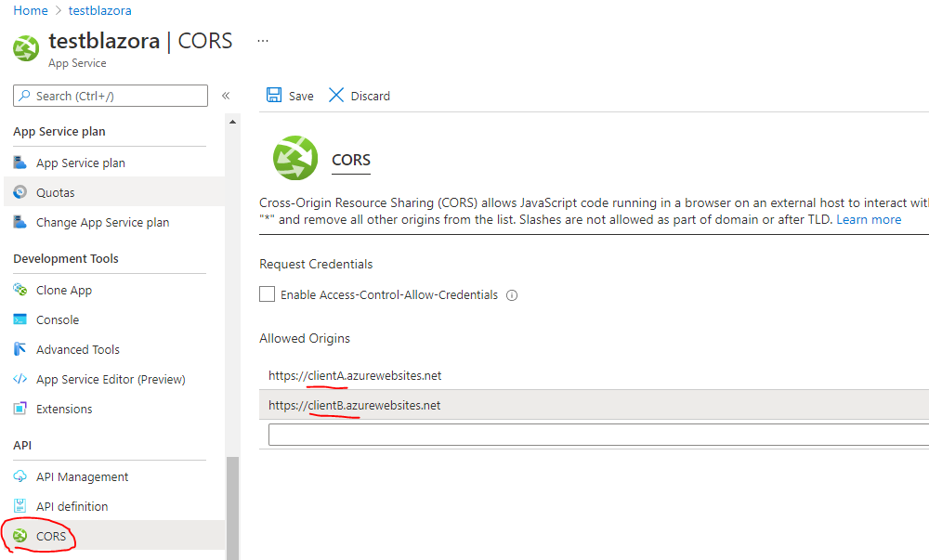
Task: Select CORS menu item
Action: pyautogui.click(x=114, y=536)
